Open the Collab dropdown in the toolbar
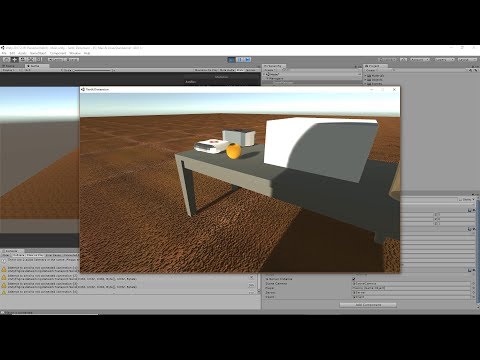The height and width of the screenshot is (360, 480). click(388, 59)
